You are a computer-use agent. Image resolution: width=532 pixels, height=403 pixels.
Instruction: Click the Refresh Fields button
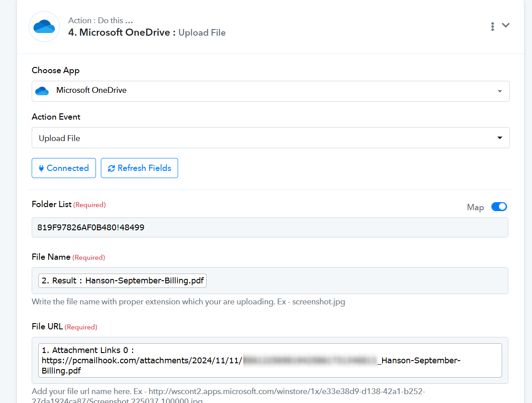[x=139, y=168]
